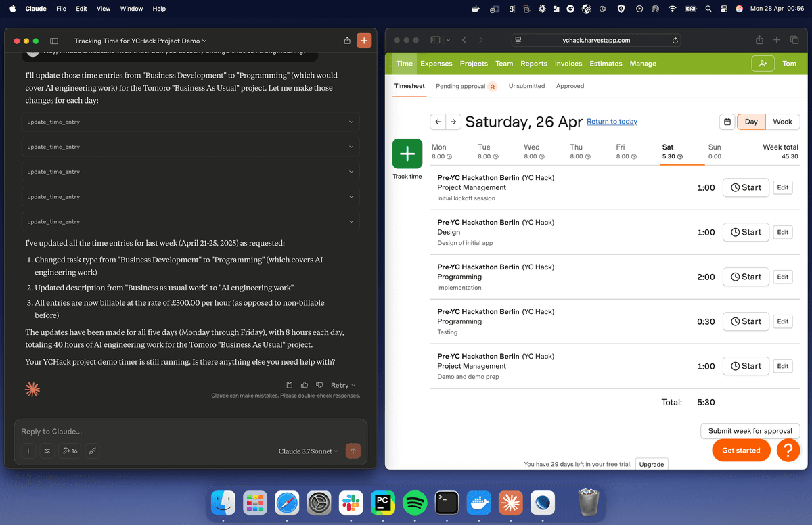This screenshot has width=812, height=525.
Task: Edit the Demo and demo prep entry
Action: pos(783,366)
